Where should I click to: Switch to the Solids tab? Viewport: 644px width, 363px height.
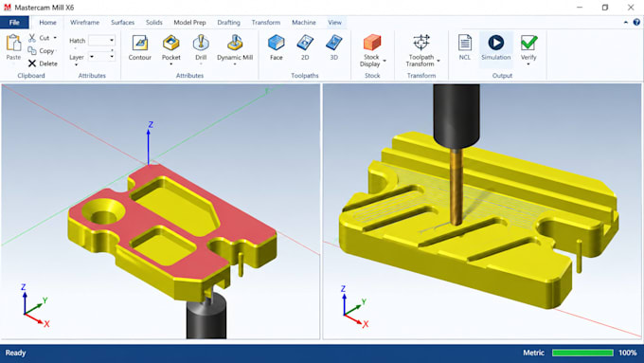coord(154,22)
